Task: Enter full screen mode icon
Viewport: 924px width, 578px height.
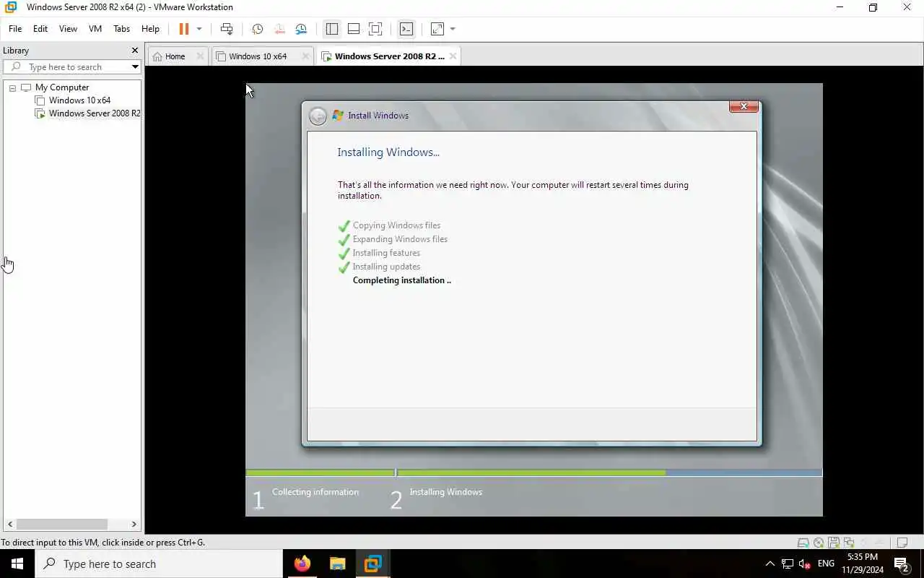Action: click(x=375, y=29)
